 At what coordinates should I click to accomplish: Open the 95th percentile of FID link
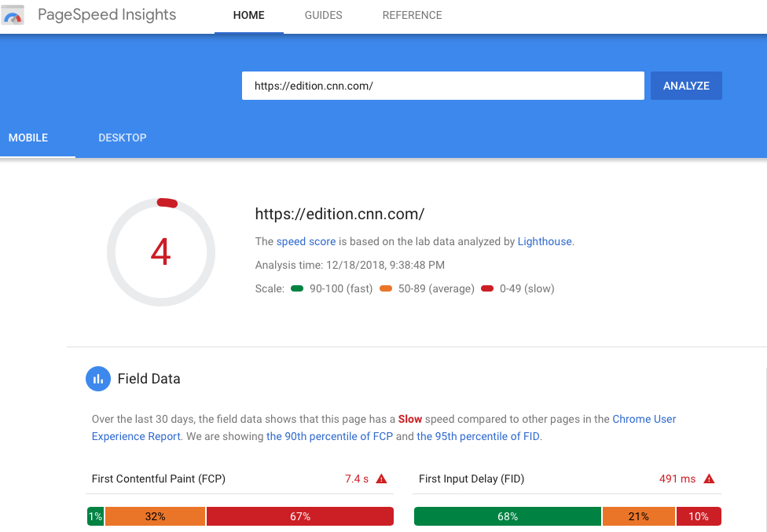click(479, 436)
